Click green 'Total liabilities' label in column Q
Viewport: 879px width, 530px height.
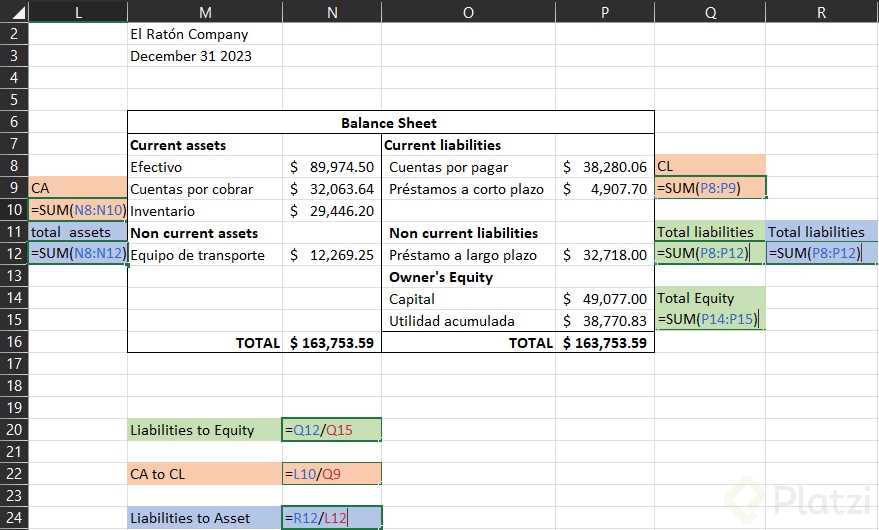coord(710,232)
